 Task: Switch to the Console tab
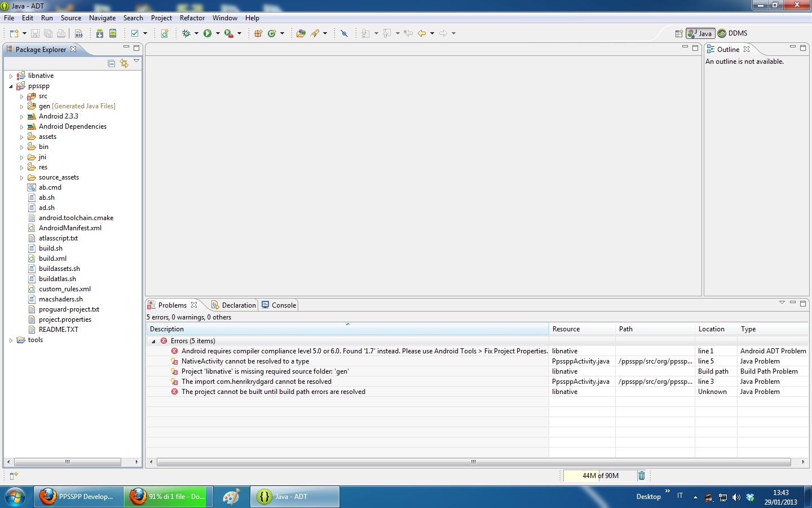point(279,305)
